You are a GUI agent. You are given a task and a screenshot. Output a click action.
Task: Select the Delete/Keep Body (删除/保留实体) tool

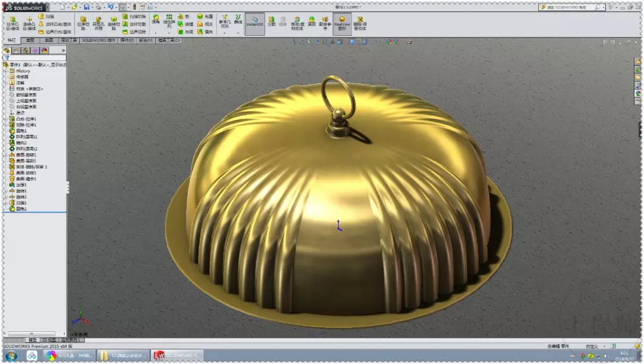pyautogui.click(x=360, y=23)
